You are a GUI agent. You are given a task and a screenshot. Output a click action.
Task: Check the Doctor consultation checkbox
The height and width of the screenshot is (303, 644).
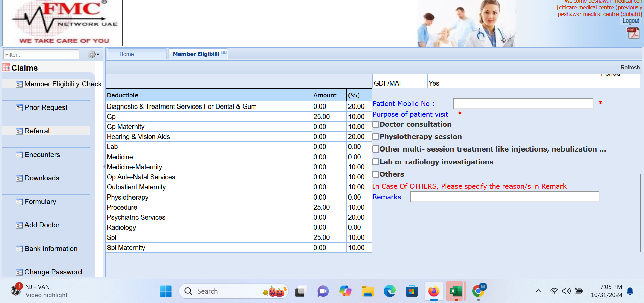pyautogui.click(x=376, y=124)
